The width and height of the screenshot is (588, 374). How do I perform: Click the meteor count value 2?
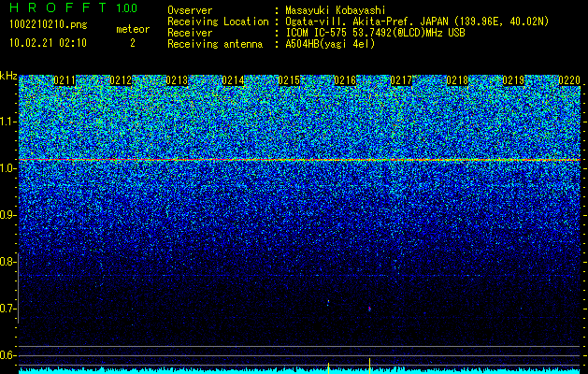click(133, 43)
